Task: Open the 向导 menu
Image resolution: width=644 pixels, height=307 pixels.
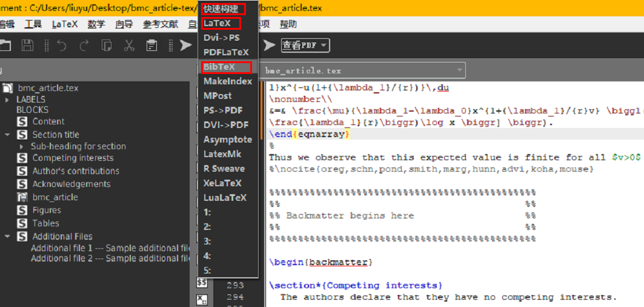Action: tap(124, 24)
